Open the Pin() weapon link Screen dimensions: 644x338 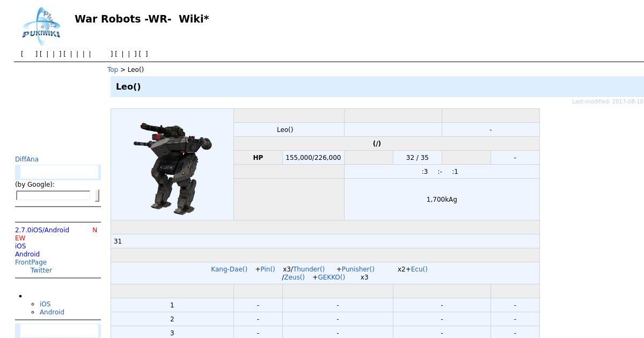coord(268,269)
